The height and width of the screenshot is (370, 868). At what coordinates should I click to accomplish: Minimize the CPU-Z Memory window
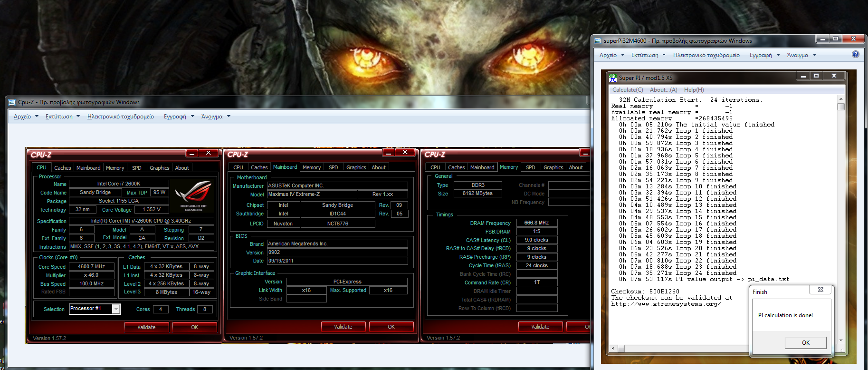coord(585,153)
